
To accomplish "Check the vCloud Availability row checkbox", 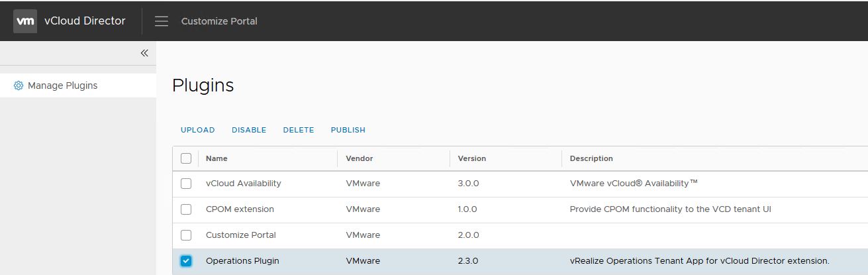I will pos(186,184).
